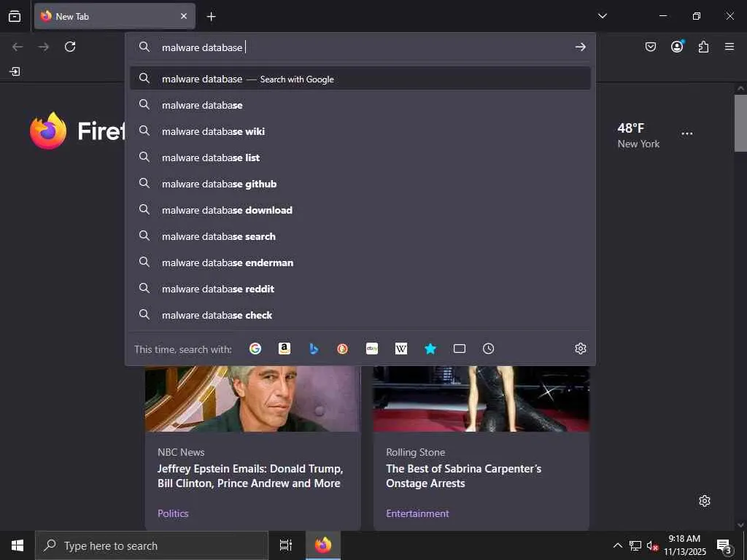The width and height of the screenshot is (747, 560).
Task: Show hidden system tray icons chevron
Action: point(617,545)
